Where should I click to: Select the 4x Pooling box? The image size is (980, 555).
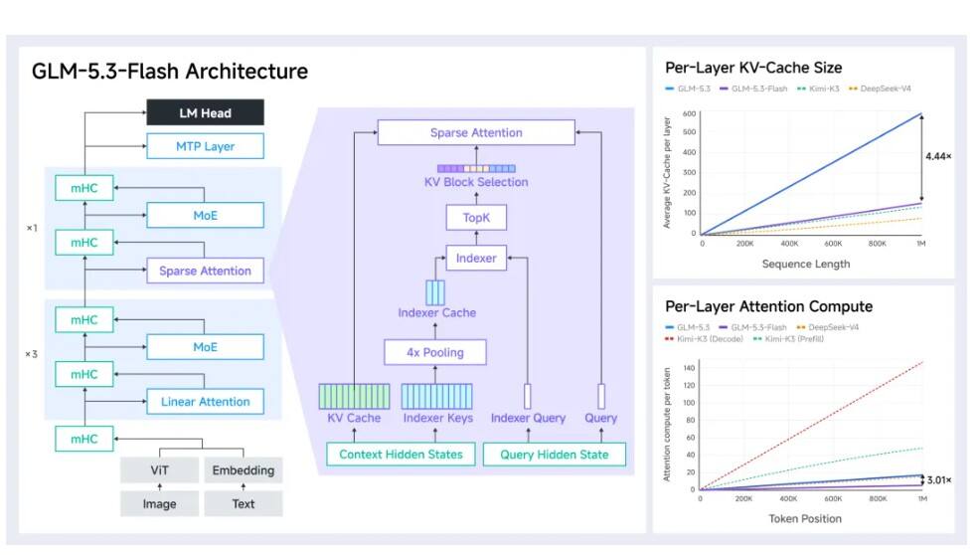pyautogui.click(x=435, y=352)
